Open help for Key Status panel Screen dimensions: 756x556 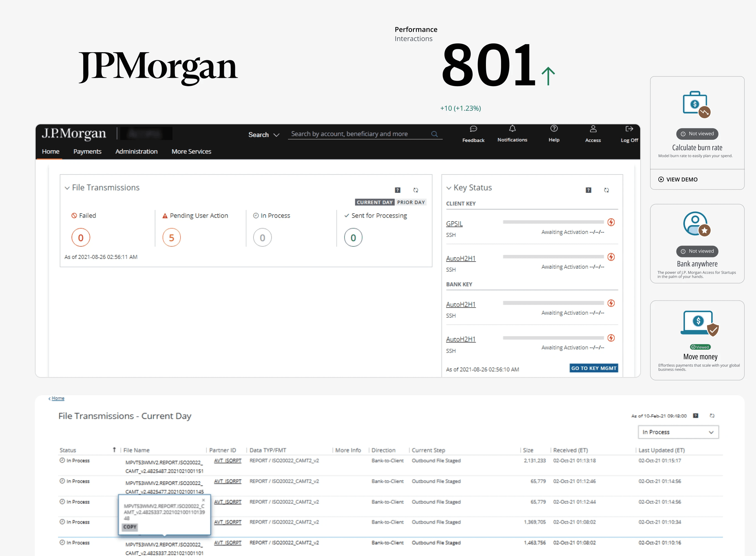(x=588, y=190)
